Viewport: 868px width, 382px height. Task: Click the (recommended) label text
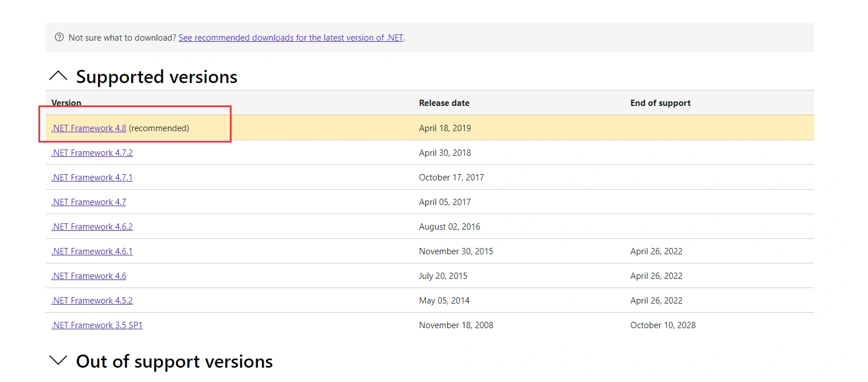[x=159, y=128]
